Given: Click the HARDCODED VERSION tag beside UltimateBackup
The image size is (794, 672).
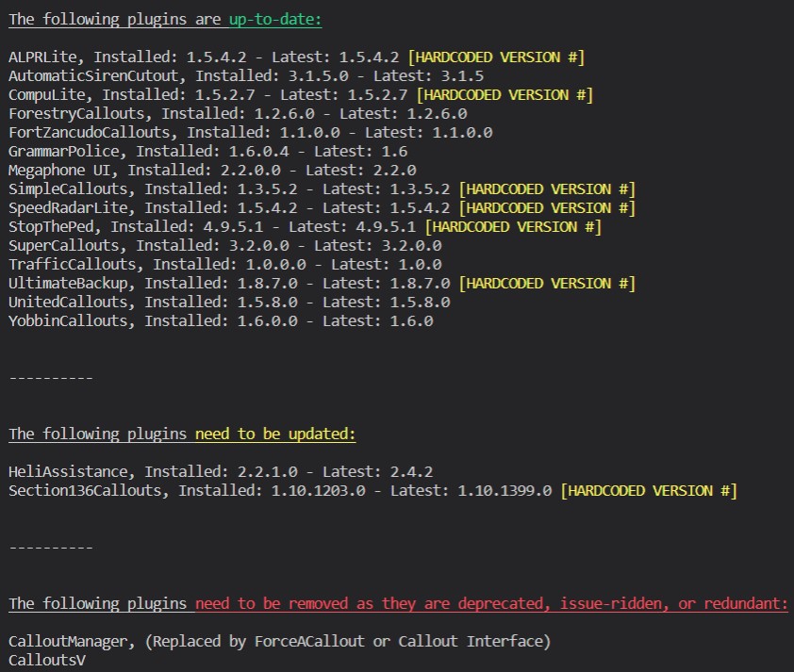Looking at the screenshot, I should [x=547, y=284].
